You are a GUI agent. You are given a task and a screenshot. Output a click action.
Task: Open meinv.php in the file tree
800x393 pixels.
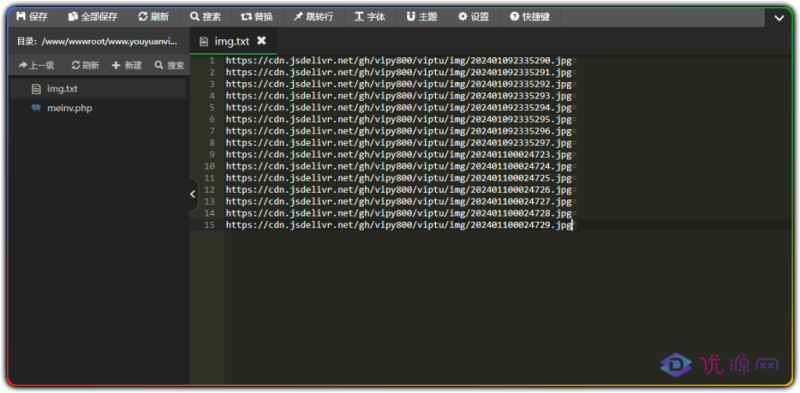tap(98, 108)
